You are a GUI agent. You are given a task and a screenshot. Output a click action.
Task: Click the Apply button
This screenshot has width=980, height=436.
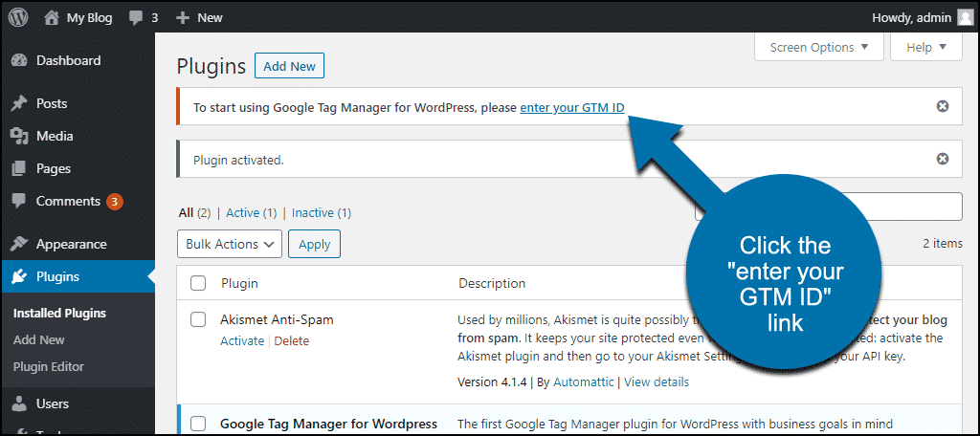314,244
